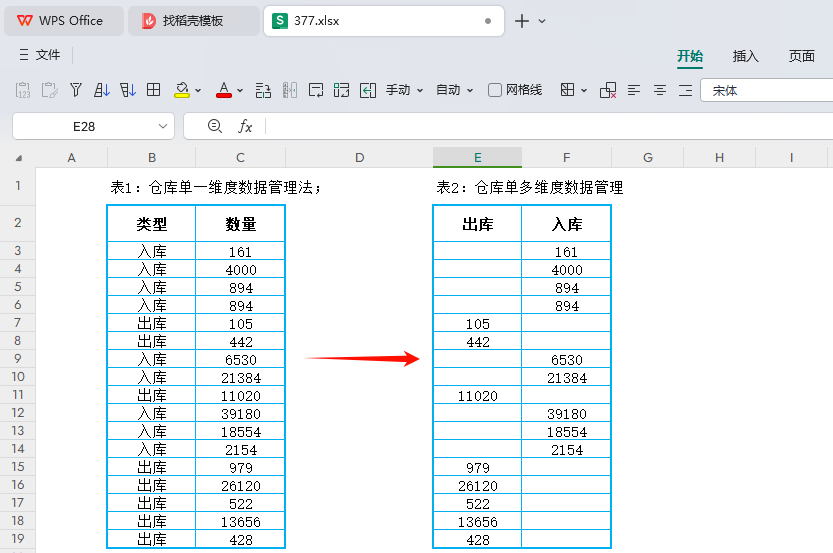This screenshot has width=833, height=553.
Task: Select row 9 header
Action: [x=18, y=359]
